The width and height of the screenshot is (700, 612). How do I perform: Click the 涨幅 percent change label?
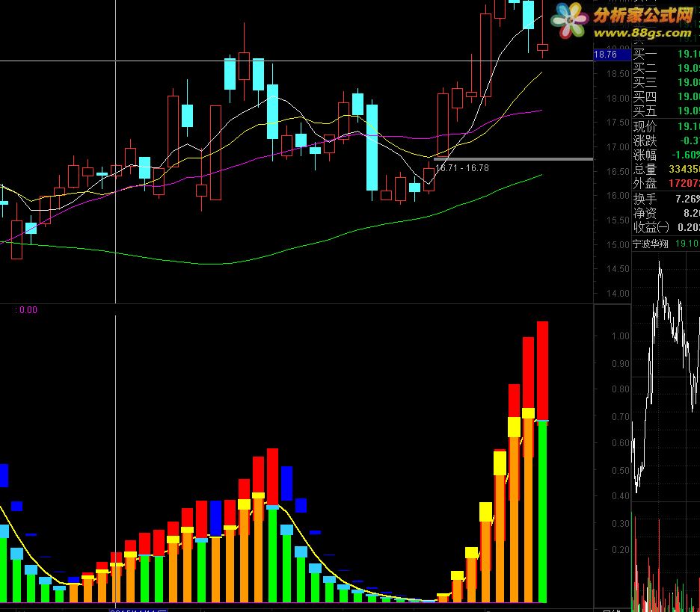pos(645,155)
